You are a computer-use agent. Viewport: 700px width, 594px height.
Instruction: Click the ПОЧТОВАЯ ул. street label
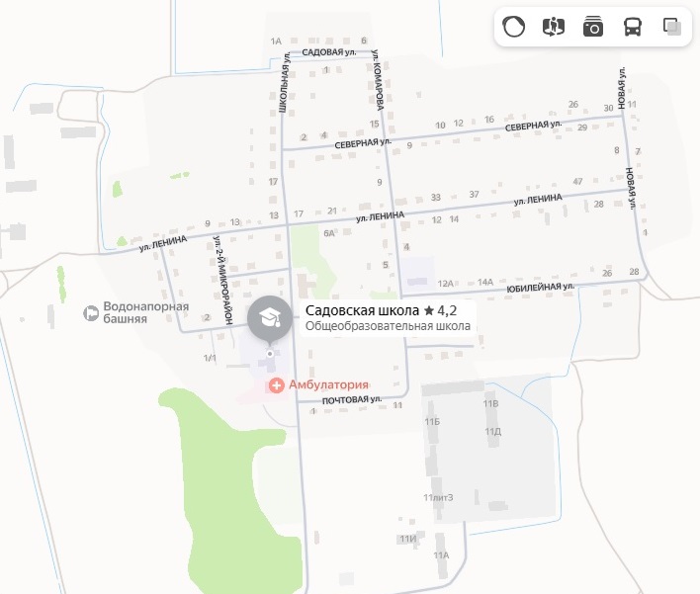coord(352,400)
